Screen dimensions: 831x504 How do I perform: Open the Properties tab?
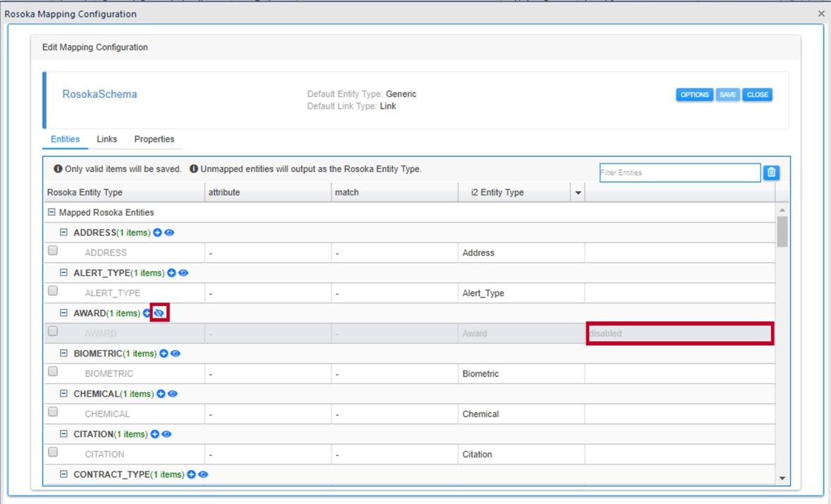[154, 139]
